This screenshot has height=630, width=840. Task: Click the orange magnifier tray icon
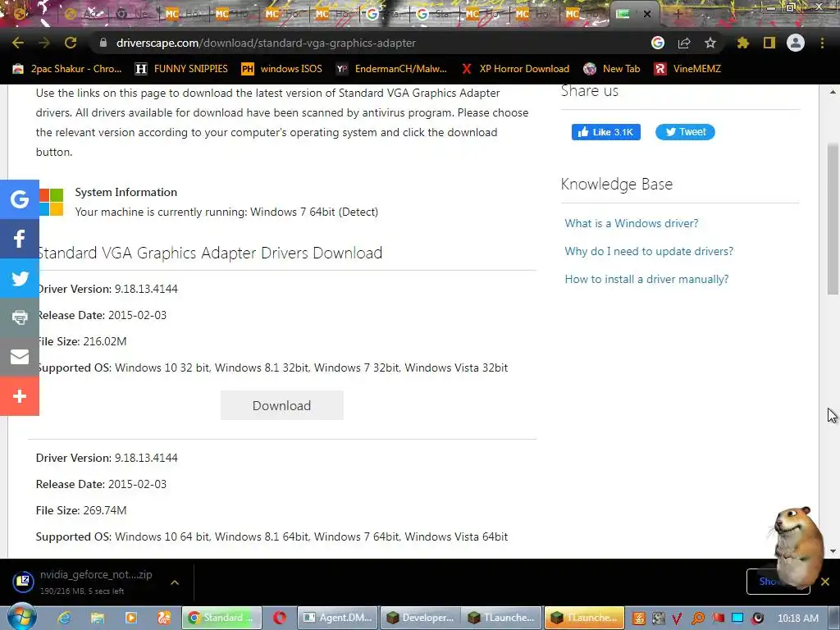coord(697,619)
